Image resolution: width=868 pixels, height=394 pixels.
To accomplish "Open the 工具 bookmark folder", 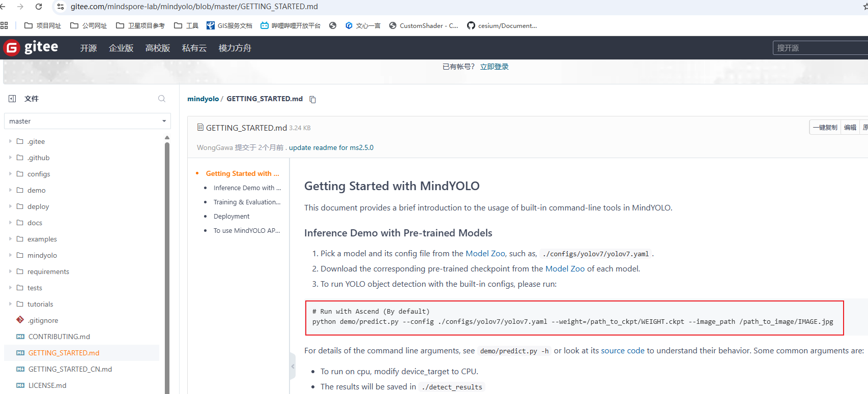I will click(186, 25).
